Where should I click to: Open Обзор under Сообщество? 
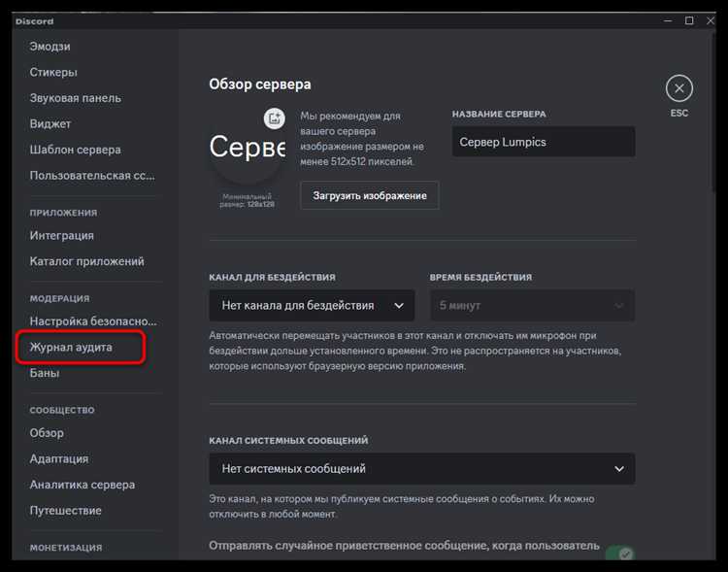tap(47, 433)
